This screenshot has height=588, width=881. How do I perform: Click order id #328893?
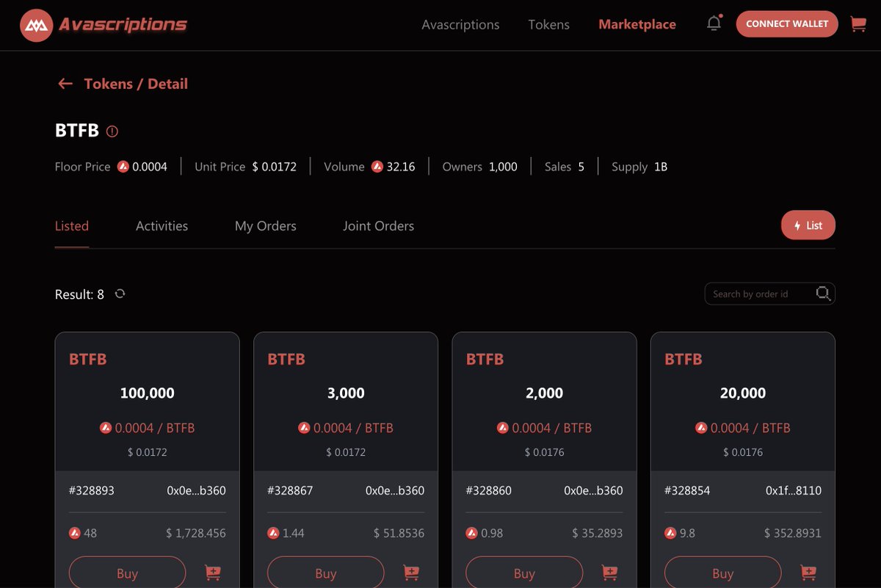92,490
